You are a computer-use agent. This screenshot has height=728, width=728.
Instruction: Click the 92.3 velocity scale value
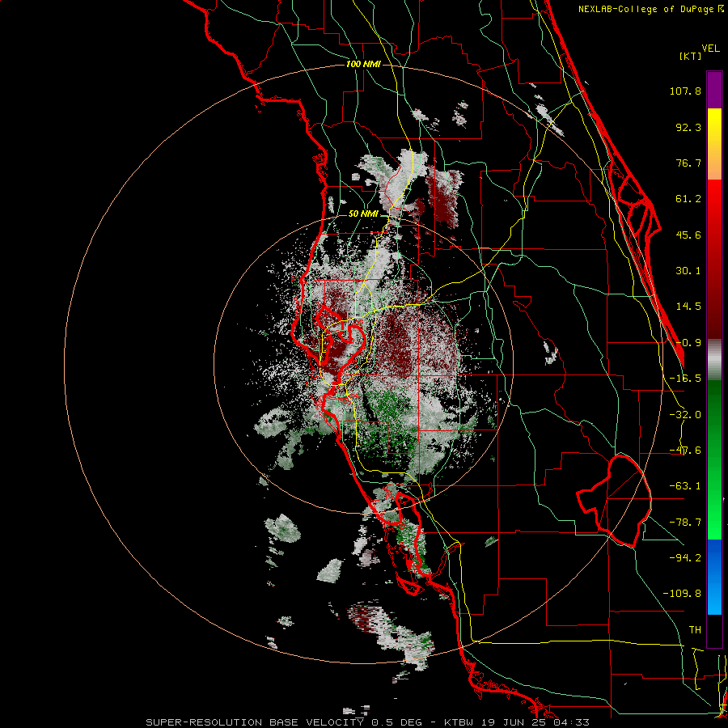688,127
